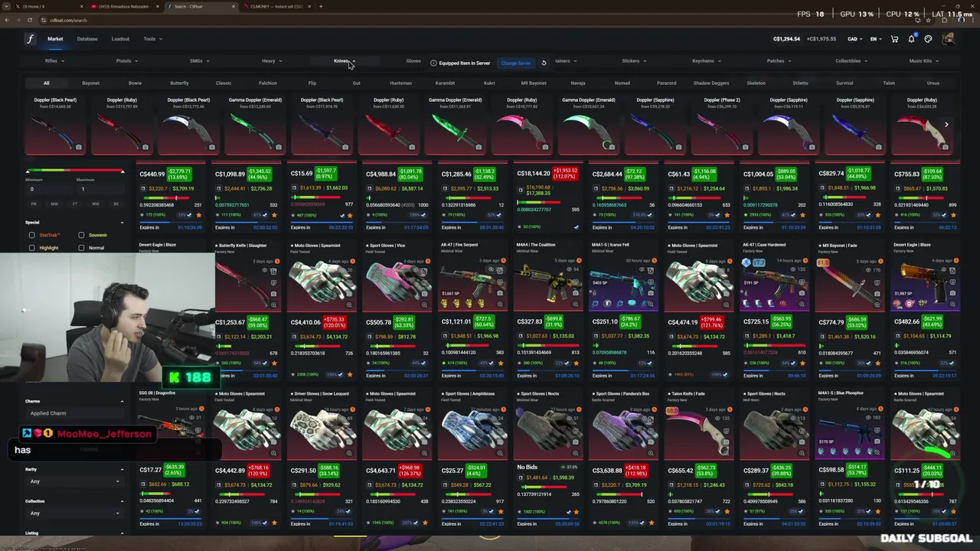Click browser reload button
Viewport: 980px width, 551px height.
click(30, 20)
